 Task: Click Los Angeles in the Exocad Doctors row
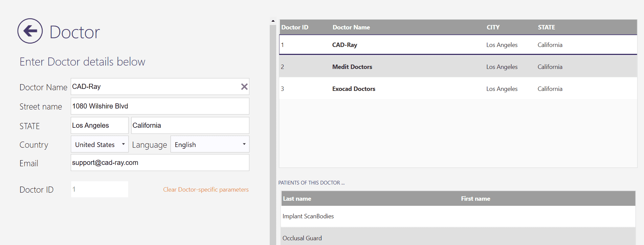pyautogui.click(x=502, y=89)
